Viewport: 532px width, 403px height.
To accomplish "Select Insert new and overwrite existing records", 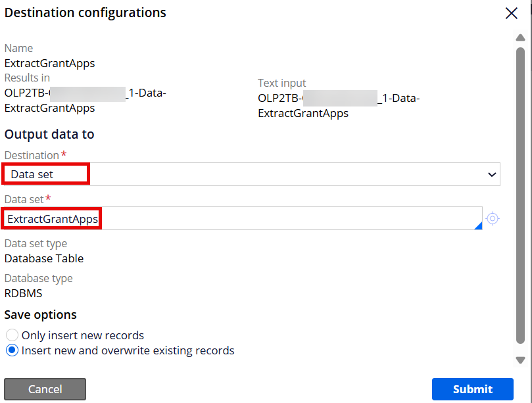I will pos(12,350).
